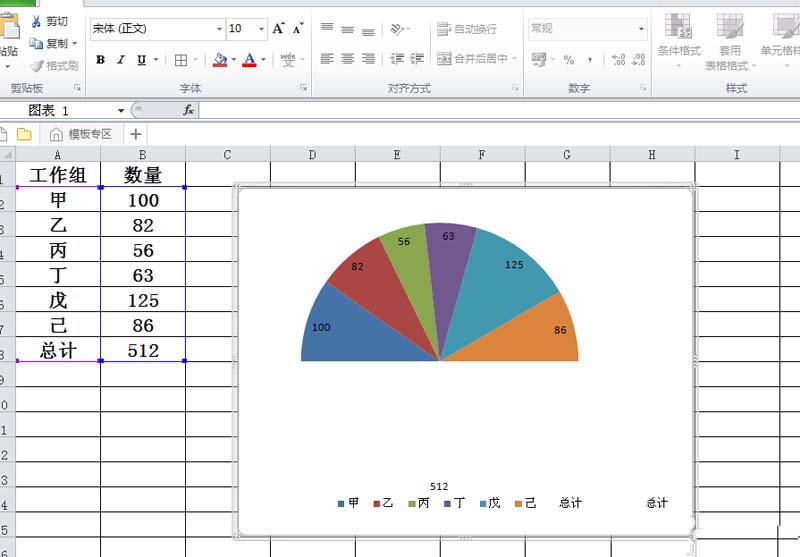Screen dimensions: 800x557
Task: Toggle underline formatting
Action: (x=141, y=60)
